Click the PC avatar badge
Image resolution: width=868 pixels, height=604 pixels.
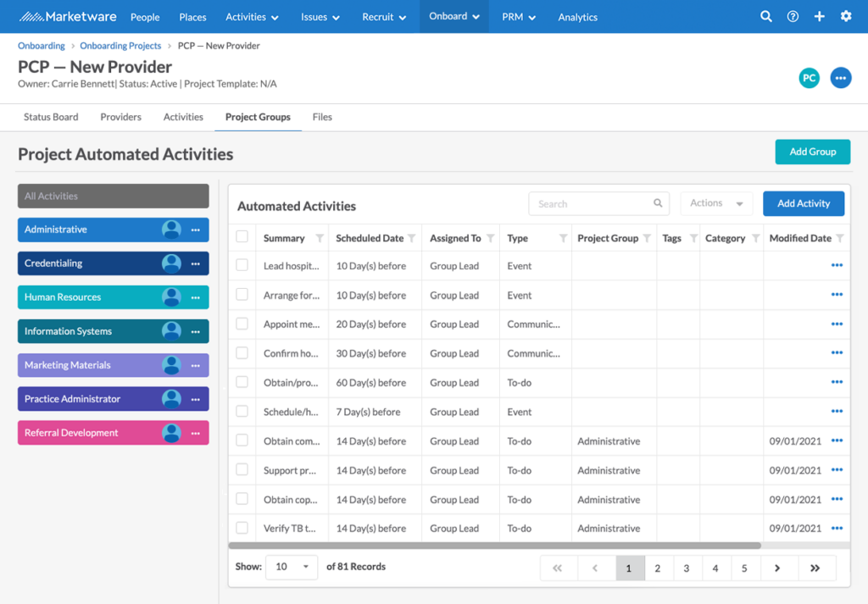pyautogui.click(x=809, y=77)
